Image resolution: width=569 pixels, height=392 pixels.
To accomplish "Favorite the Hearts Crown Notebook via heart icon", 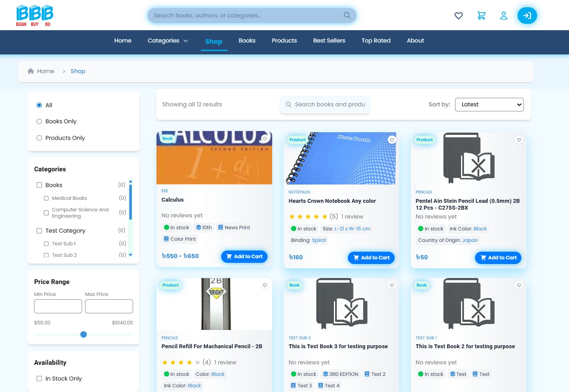I will pyautogui.click(x=392, y=140).
